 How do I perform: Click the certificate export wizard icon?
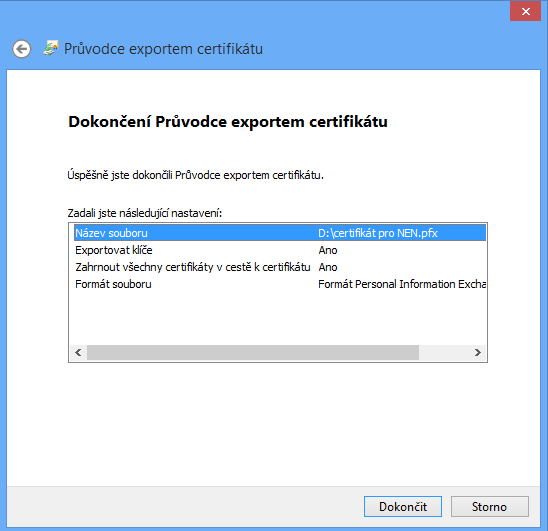click(x=51, y=48)
